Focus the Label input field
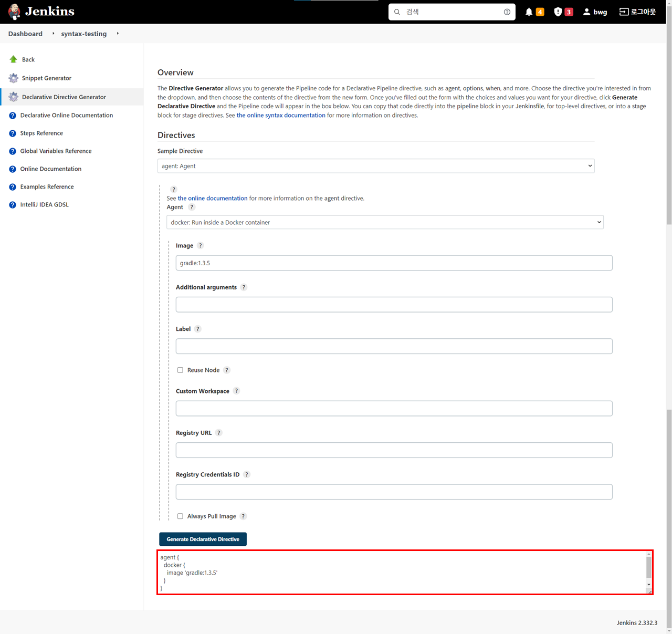The height and width of the screenshot is (634, 672). coord(394,346)
